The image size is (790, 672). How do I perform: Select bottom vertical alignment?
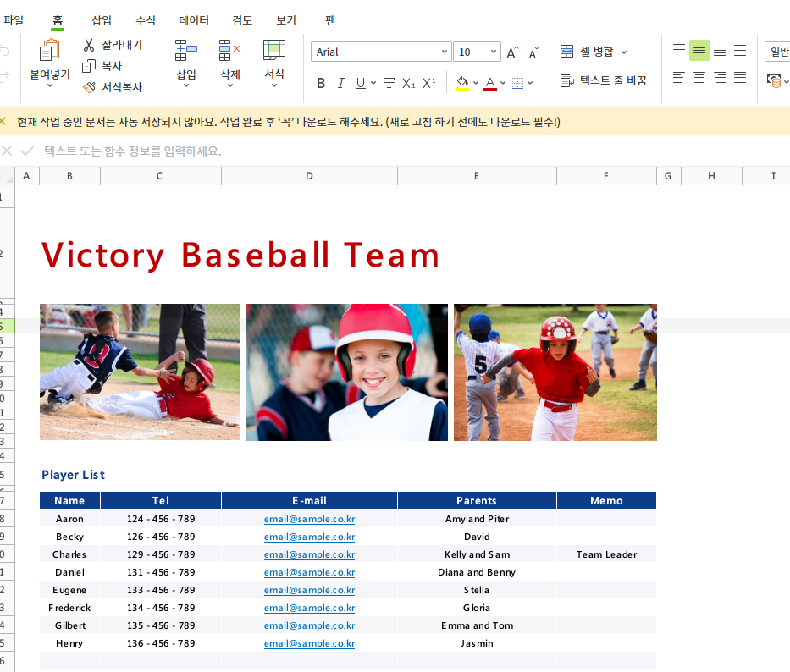[x=720, y=51]
